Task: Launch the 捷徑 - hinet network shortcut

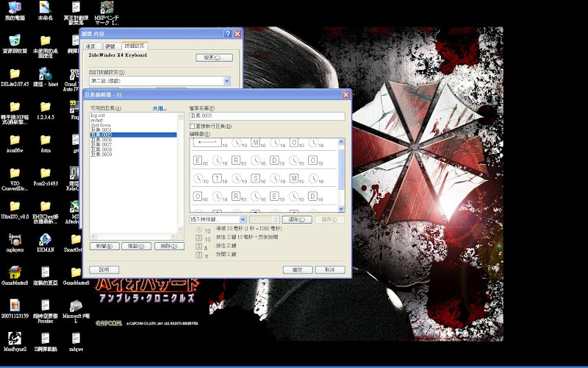Action: [46, 77]
